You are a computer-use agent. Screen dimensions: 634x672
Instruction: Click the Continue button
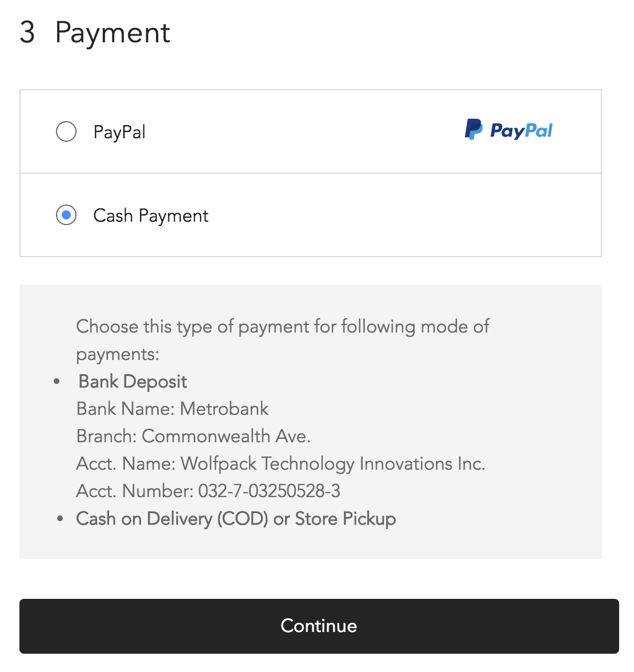(319, 626)
